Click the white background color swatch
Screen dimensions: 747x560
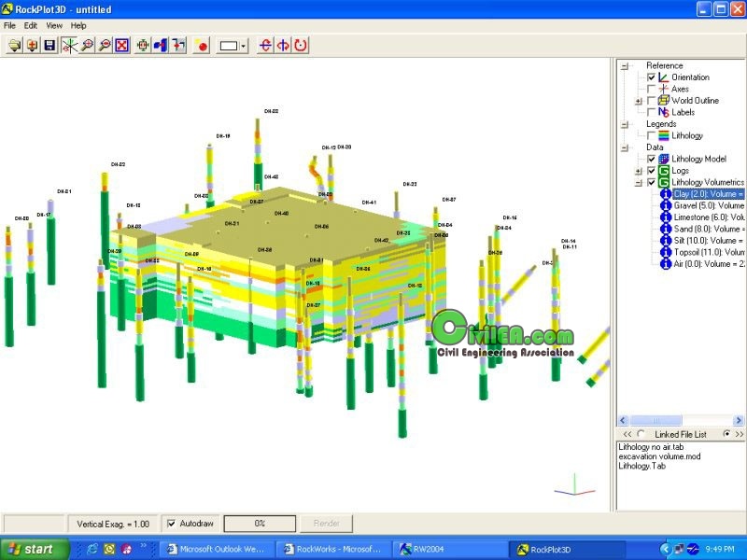[229, 46]
